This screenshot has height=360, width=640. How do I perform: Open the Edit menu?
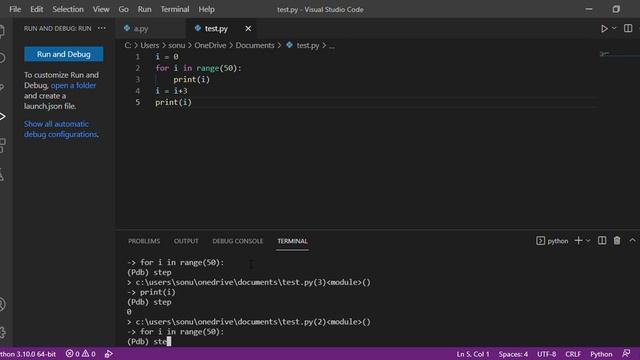(36, 9)
